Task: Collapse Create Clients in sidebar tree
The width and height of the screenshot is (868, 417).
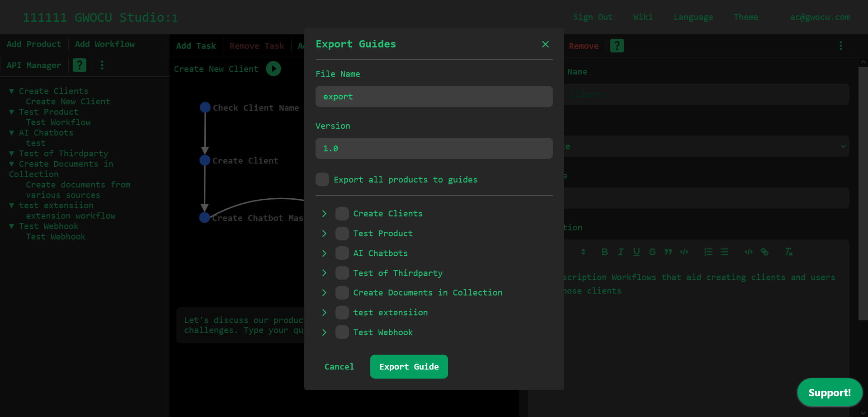Action: pos(12,91)
